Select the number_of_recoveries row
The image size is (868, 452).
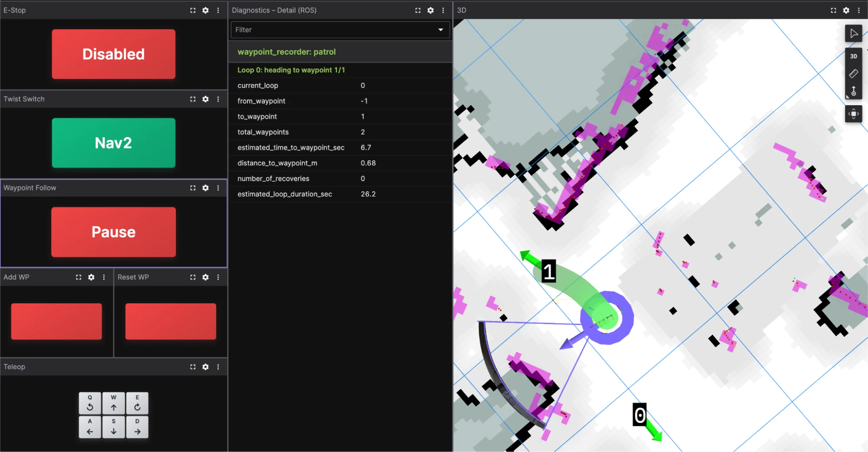pyautogui.click(x=340, y=179)
